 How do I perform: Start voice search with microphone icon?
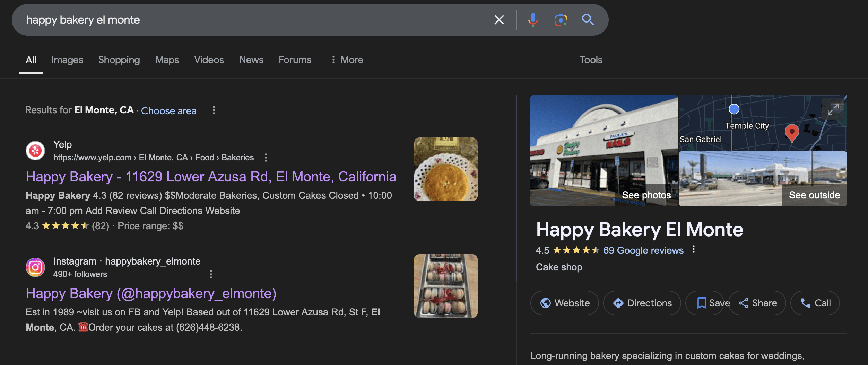(x=533, y=20)
